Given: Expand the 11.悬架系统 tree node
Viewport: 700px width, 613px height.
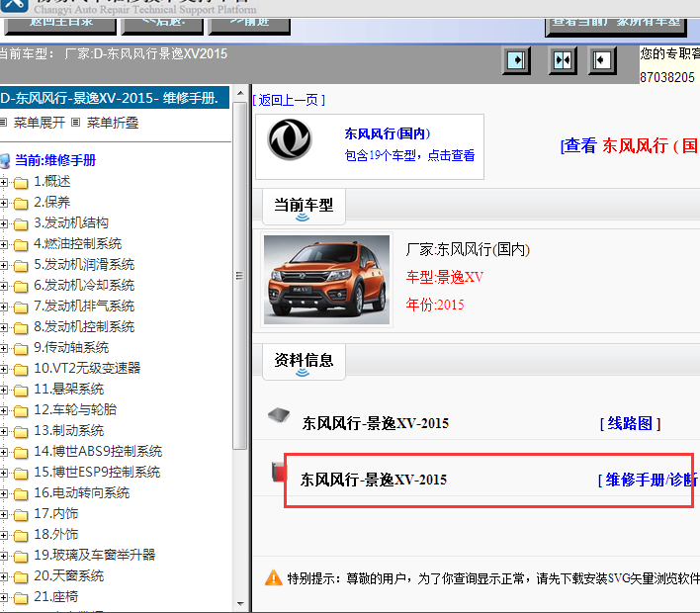Looking at the screenshot, I should 4,391.
